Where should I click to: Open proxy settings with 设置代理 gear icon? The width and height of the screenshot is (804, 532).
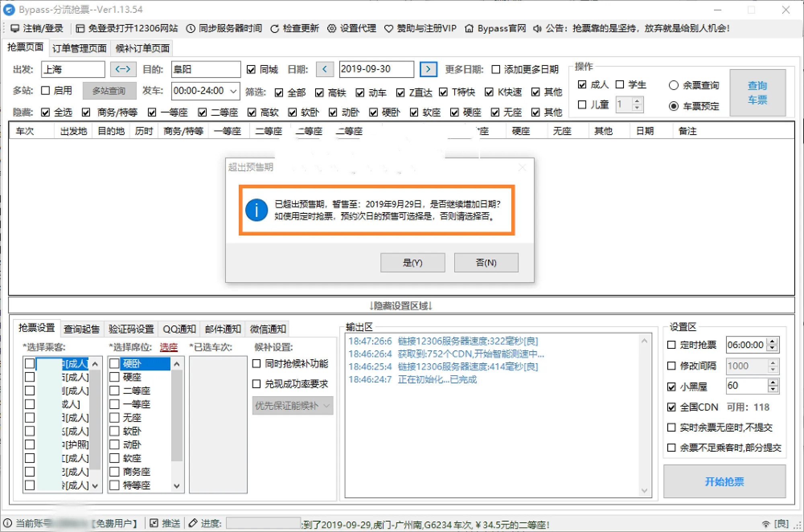(332, 28)
